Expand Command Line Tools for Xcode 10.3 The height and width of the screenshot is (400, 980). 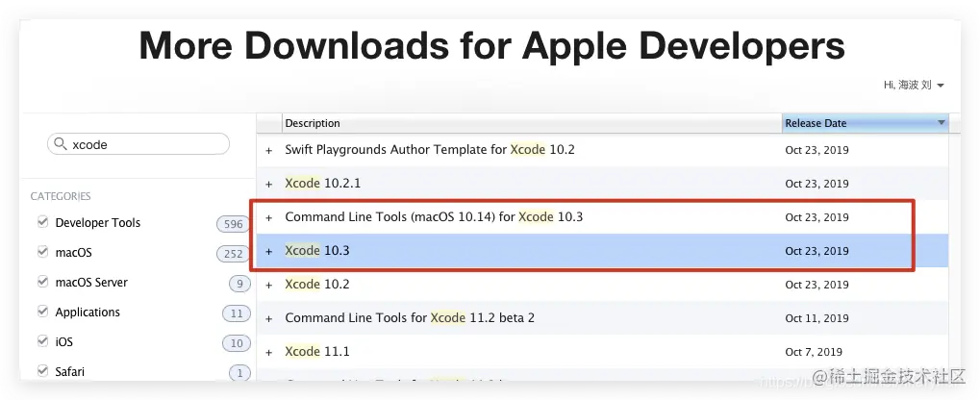pos(268,217)
